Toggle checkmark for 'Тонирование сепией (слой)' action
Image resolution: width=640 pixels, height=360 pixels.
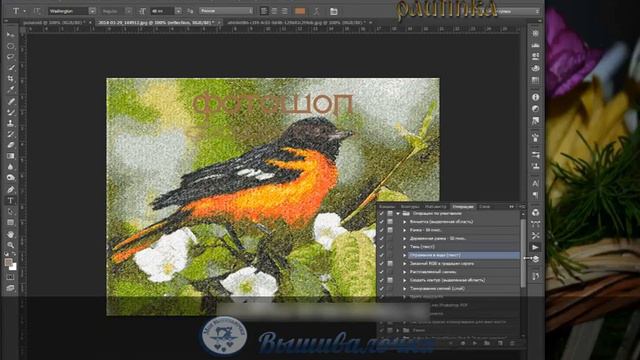pos(382,289)
